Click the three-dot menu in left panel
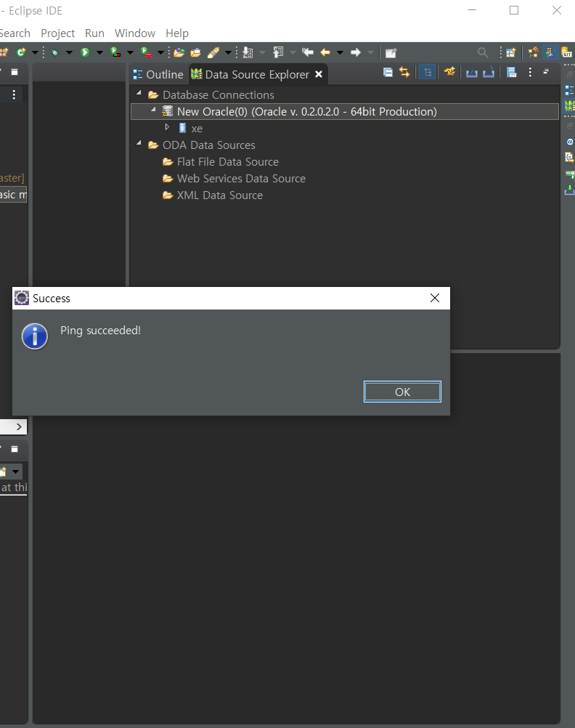 coord(14,94)
